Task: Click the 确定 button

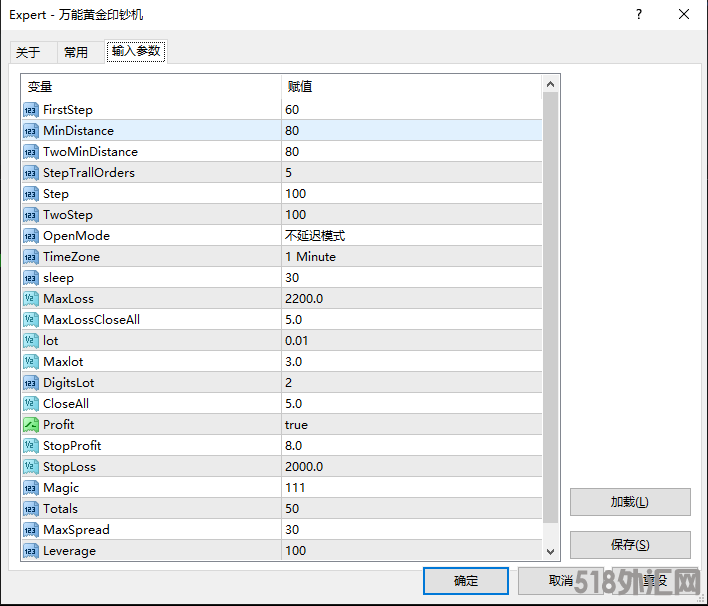Action: pos(466,581)
